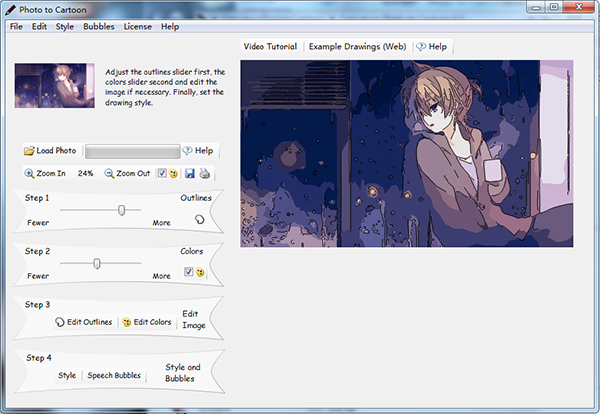Image resolution: width=600 pixels, height=414 pixels.
Task: Click the Speech Bubbles button in Step 4
Action: (x=112, y=376)
